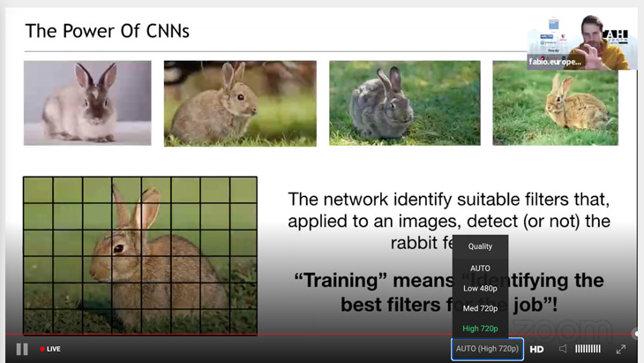Switch to Med 720p quality
The height and width of the screenshot is (363, 644).
tap(480, 308)
